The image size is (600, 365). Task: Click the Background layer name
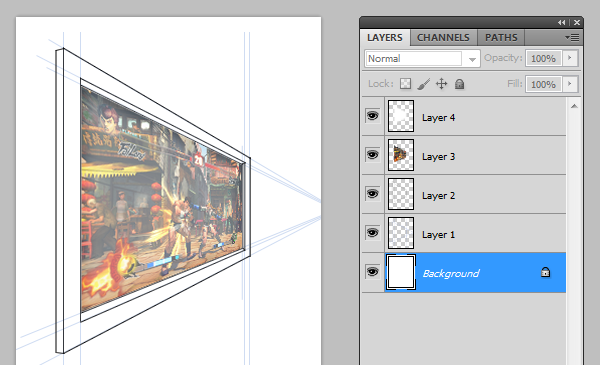451,273
